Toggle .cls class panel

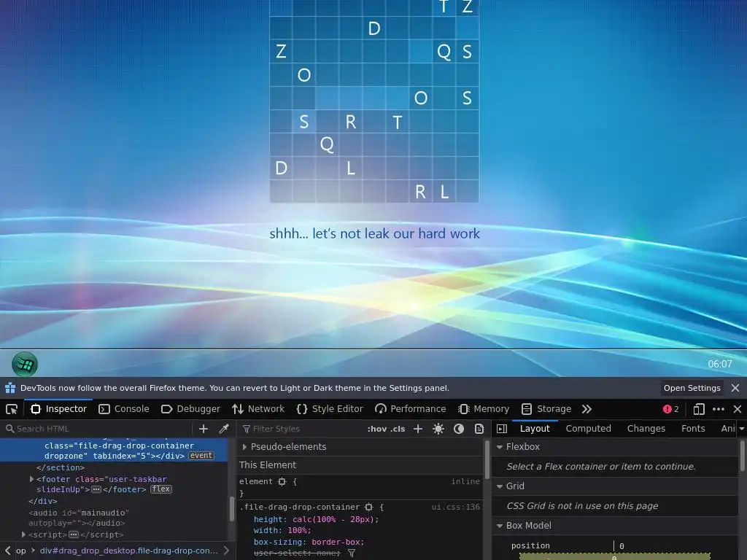(398, 429)
